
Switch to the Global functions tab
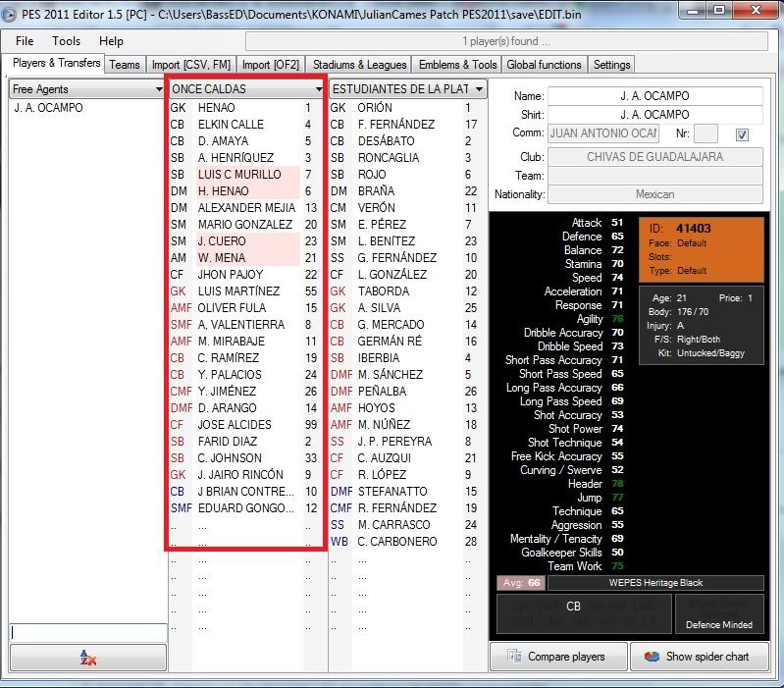(x=544, y=65)
